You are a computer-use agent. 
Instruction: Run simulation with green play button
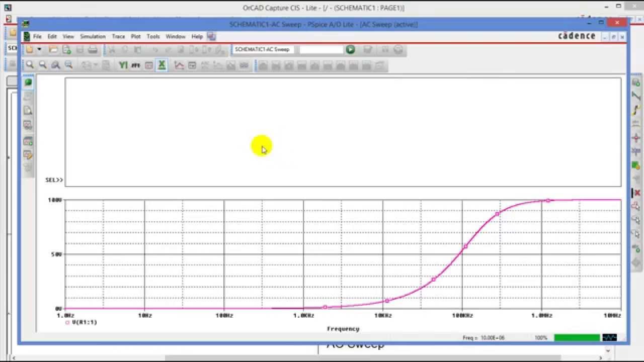[x=351, y=49]
